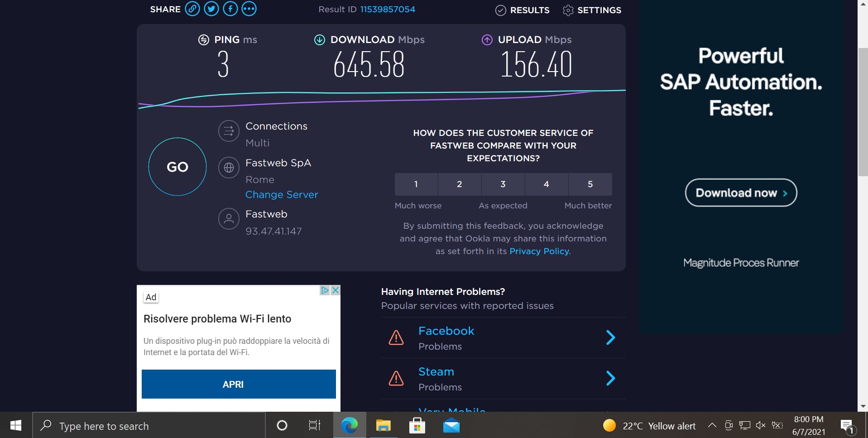Select rating 1 Much worse
This screenshot has height=438, width=868.
[x=416, y=184]
